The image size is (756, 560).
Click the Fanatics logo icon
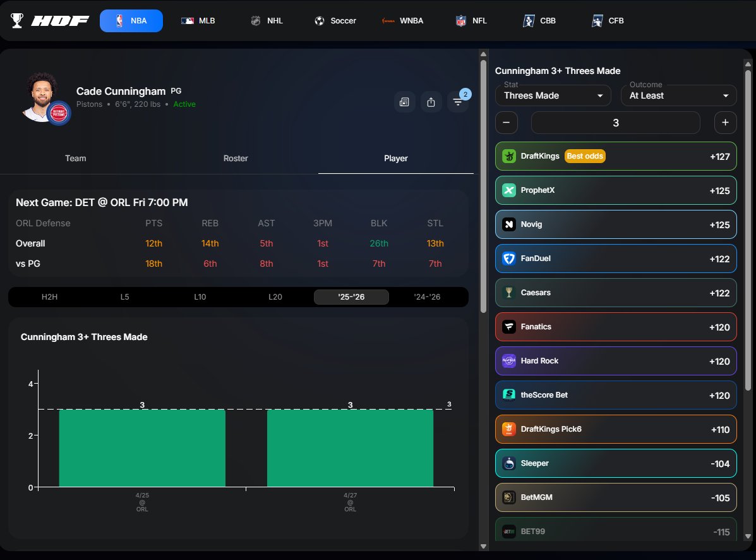pos(508,327)
